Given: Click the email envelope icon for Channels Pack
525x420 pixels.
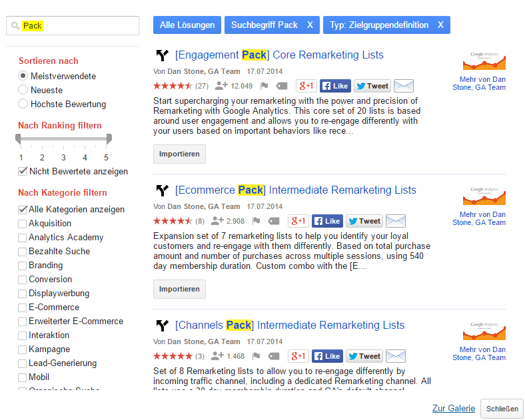Looking at the screenshot, I should point(396,356).
